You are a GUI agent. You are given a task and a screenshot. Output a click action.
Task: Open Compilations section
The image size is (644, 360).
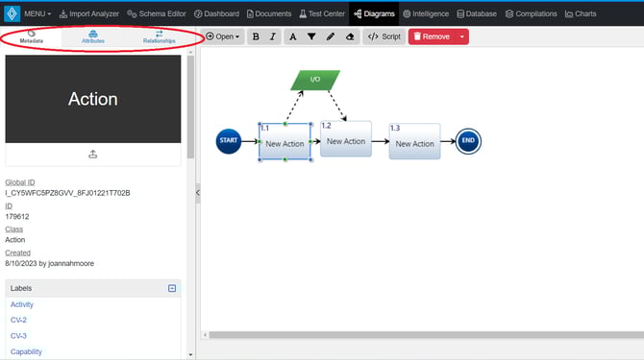[x=531, y=14]
